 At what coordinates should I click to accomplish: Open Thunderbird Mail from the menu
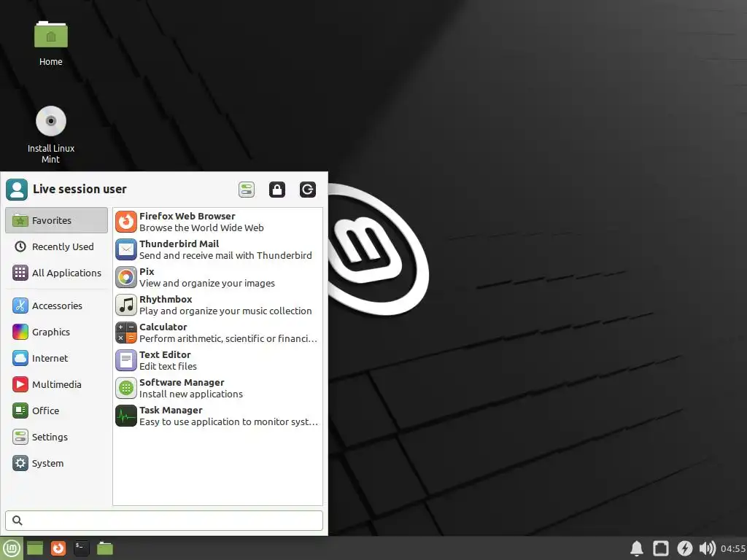[217, 249]
